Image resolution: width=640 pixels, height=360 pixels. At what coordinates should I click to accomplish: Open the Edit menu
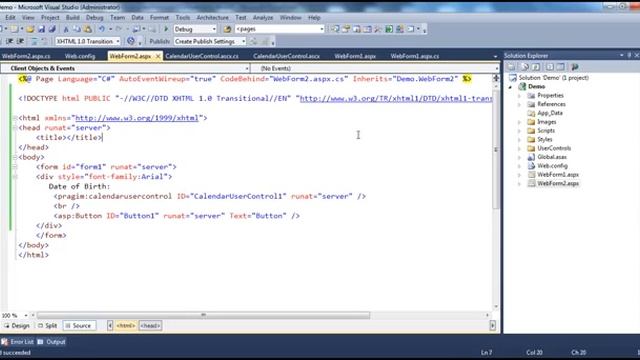[x=10, y=18]
